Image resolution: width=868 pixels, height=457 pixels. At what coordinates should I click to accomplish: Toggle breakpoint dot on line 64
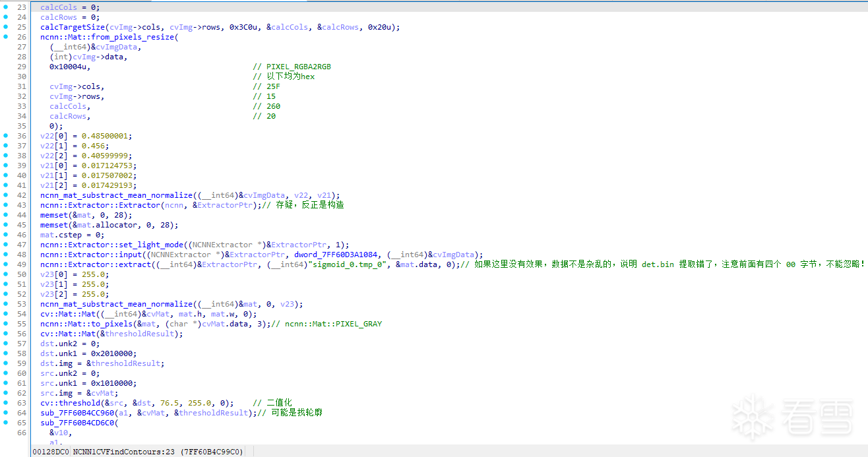[6, 413]
